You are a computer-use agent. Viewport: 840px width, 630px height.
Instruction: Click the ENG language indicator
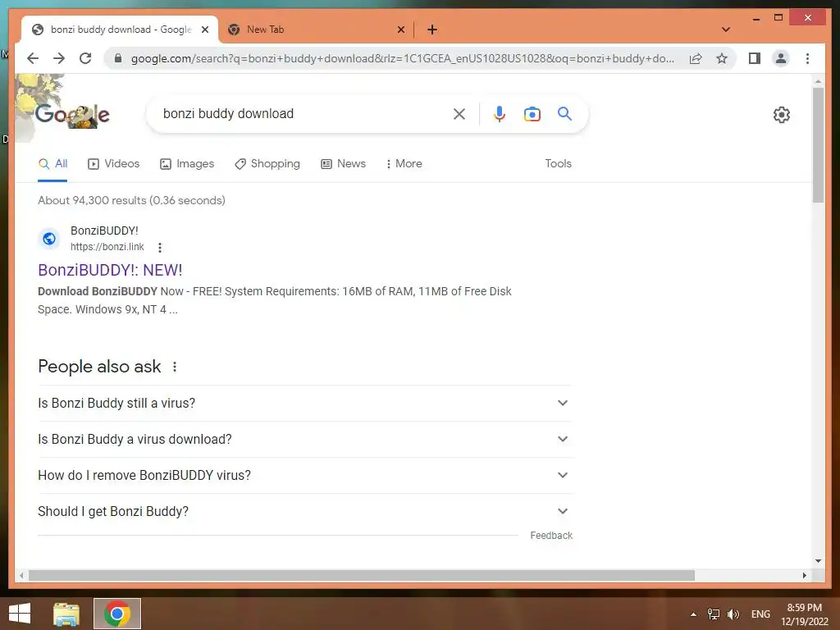click(x=760, y=614)
